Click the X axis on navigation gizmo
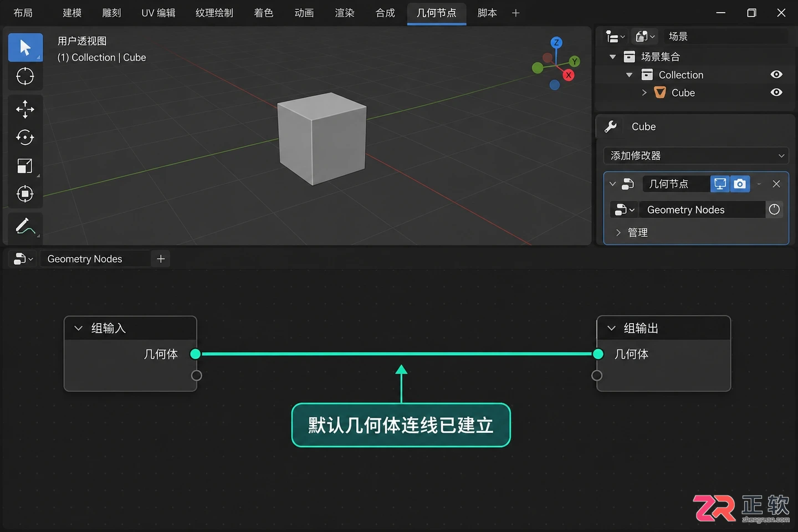The height and width of the screenshot is (532, 798). point(569,75)
